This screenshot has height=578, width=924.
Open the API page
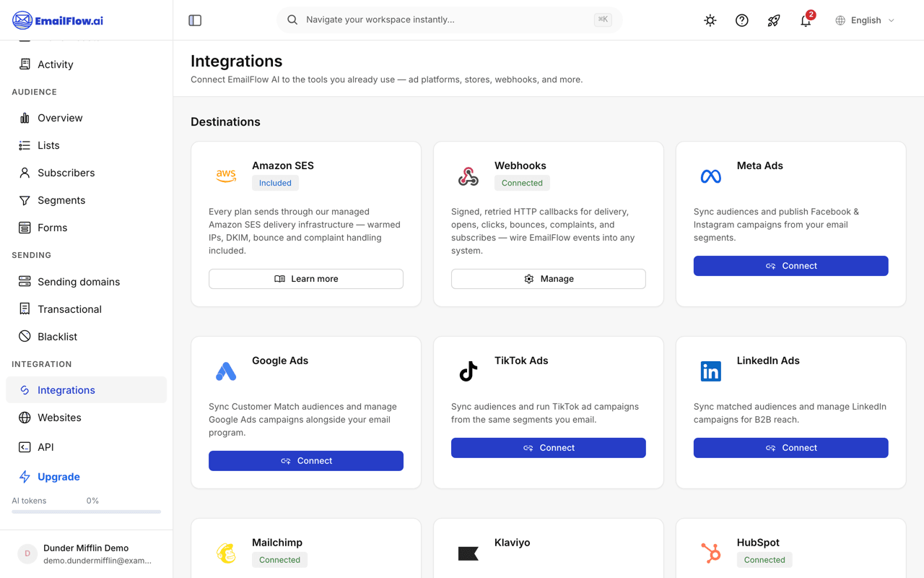[x=86, y=447]
